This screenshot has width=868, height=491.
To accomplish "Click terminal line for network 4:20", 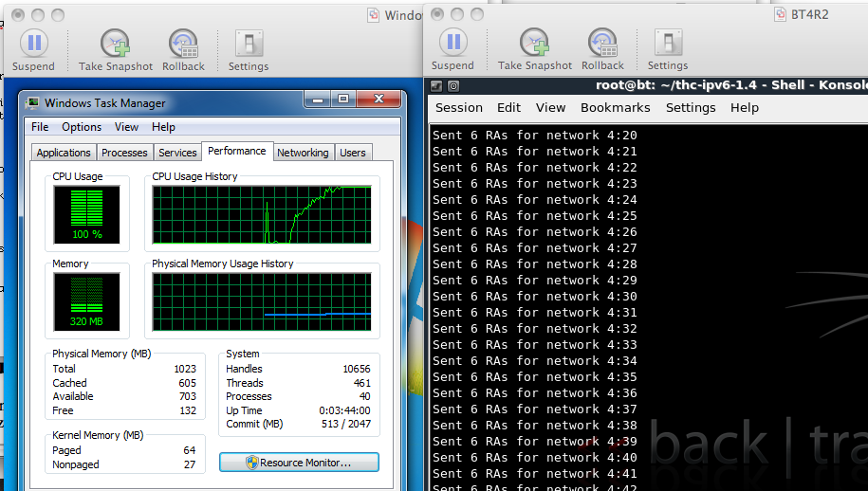I will click(535, 135).
